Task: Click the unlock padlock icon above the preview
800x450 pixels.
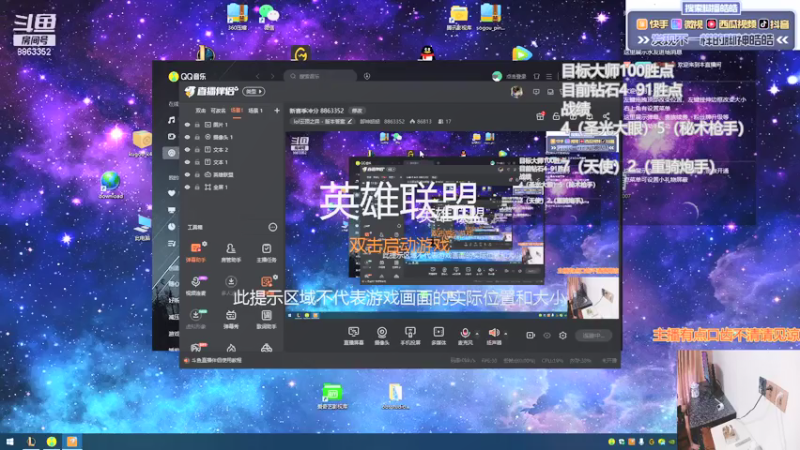Action: [557, 116]
